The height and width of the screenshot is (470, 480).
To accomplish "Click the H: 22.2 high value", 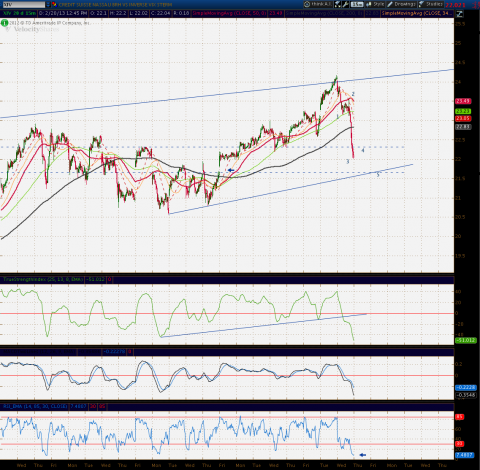I will 117,13.
